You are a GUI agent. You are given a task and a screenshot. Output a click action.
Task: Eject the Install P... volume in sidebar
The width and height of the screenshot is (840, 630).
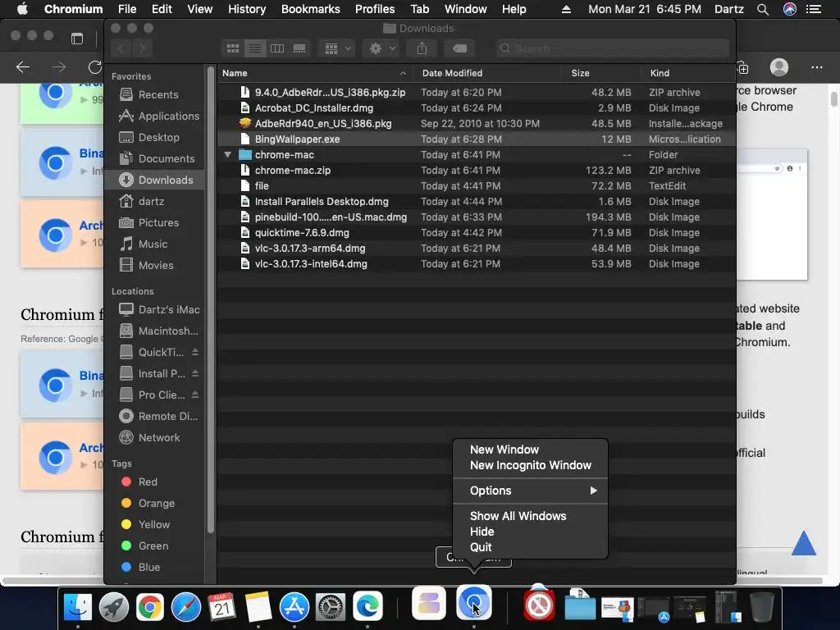pos(195,373)
